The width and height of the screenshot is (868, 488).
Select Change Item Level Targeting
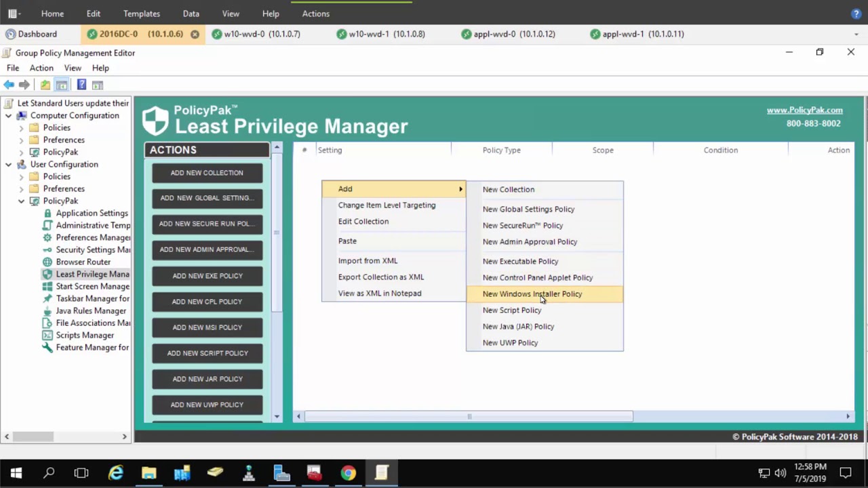point(393,205)
